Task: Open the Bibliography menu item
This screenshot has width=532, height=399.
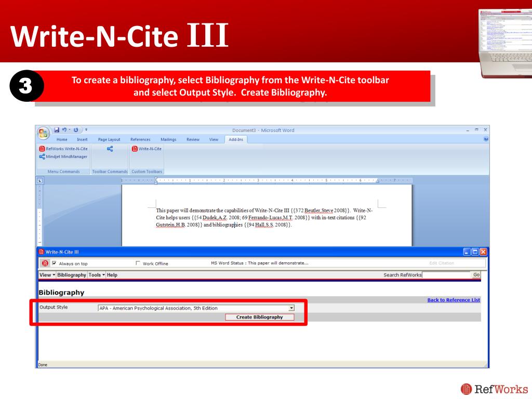Action: pos(72,275)
